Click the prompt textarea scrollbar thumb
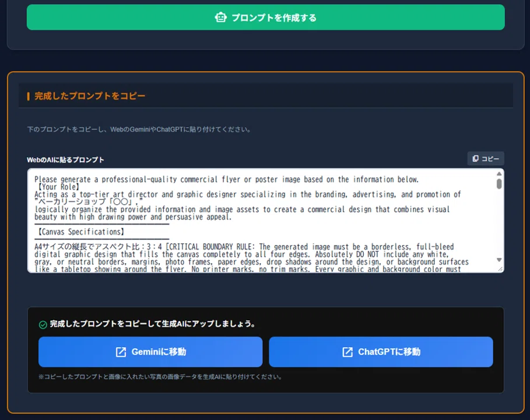Viewport: 530px width, 420px height. (x=499, y=184)
